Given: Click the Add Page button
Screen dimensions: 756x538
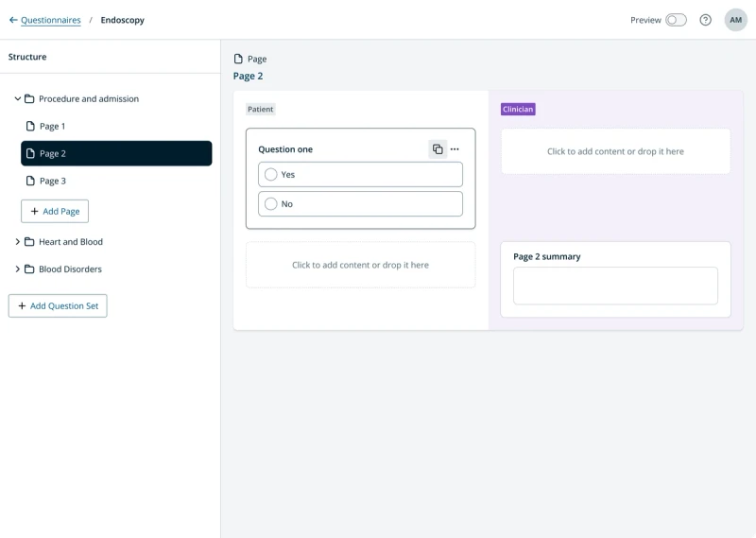Looking at the screenshot, I should (55, 212).
